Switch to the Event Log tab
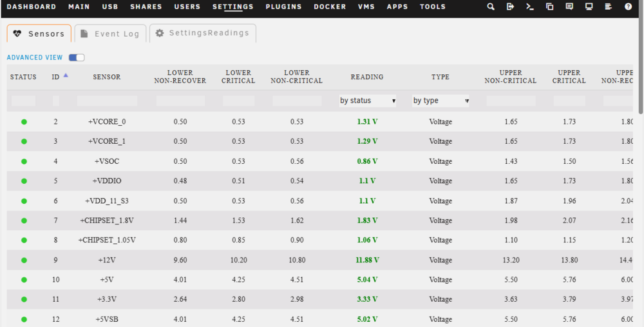644x327 pixels. point(110,34)
